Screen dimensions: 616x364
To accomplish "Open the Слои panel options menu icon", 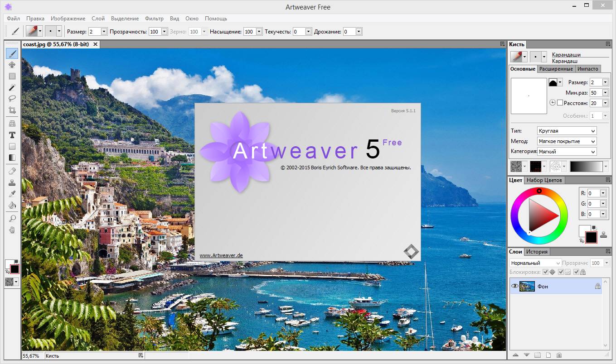I will (x=608, y=251).
